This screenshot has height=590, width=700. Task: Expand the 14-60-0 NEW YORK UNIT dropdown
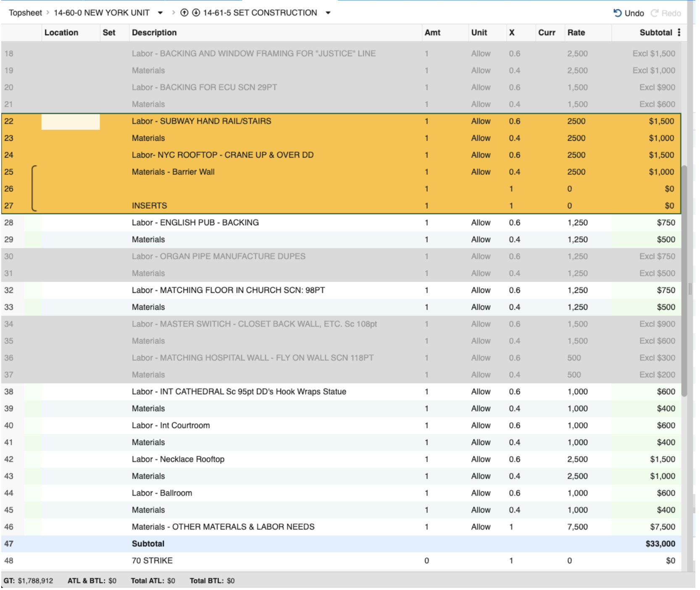160,13
